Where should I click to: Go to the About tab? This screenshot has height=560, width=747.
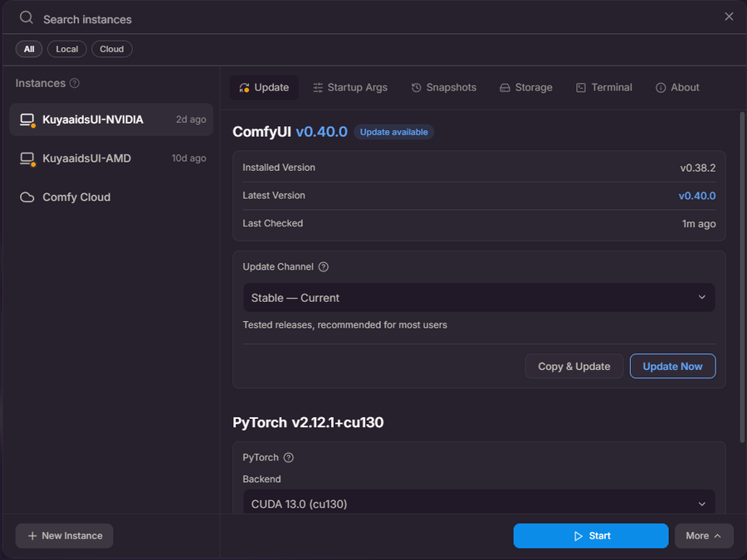(677, 88)
